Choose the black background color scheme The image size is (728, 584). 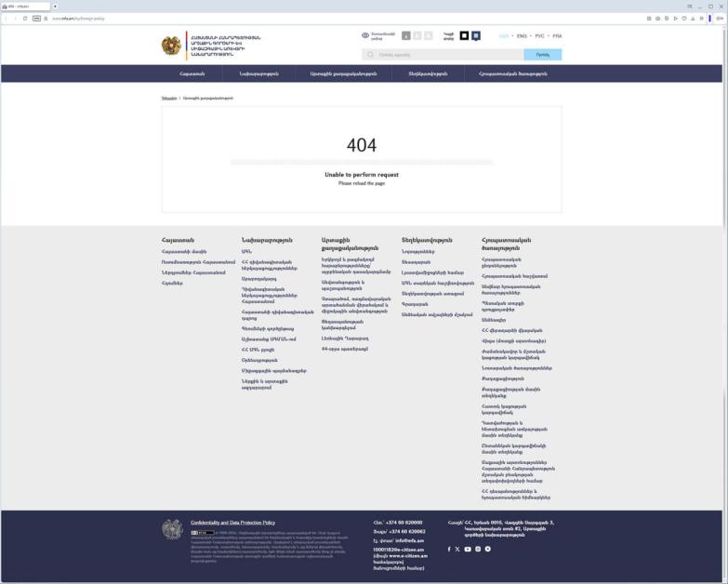[x=464, y=35]
